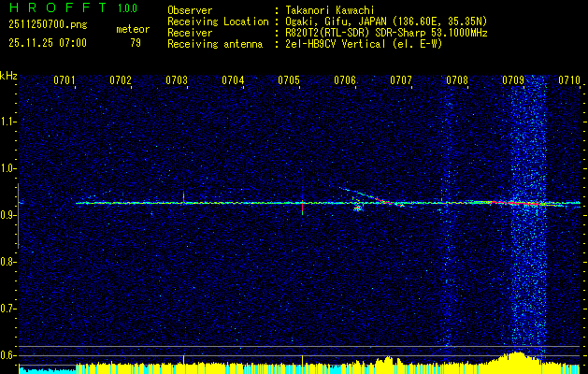
Task: Click the Receiver label
Action: 190,33
